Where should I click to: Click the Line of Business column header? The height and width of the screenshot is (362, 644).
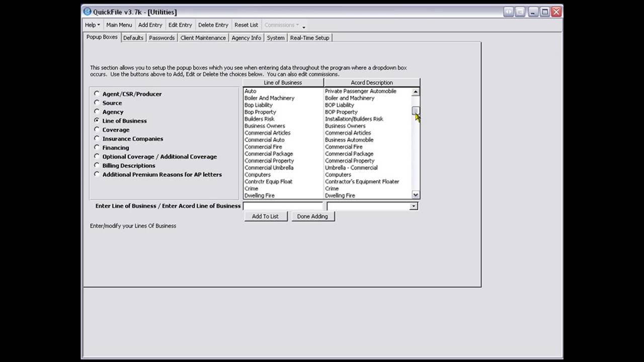tap(283, 82)
